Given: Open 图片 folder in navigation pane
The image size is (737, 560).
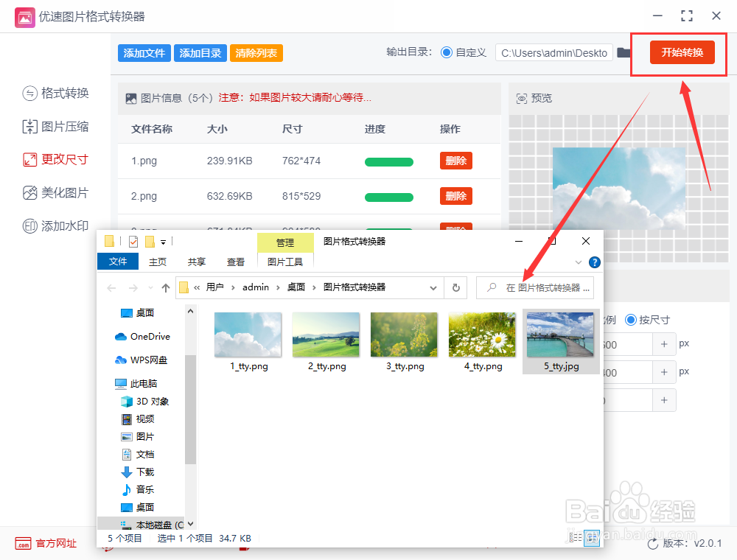Looking at the screenshot, I should tap(138, 436).
